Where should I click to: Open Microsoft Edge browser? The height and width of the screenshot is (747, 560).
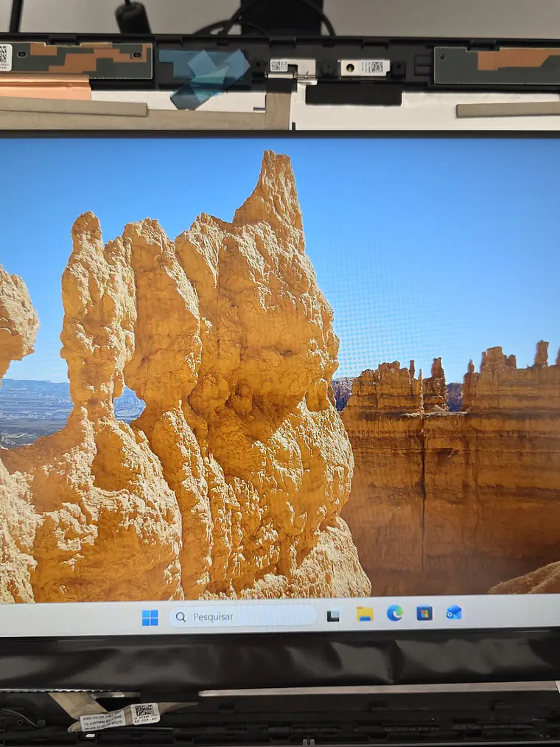(395, 613)
